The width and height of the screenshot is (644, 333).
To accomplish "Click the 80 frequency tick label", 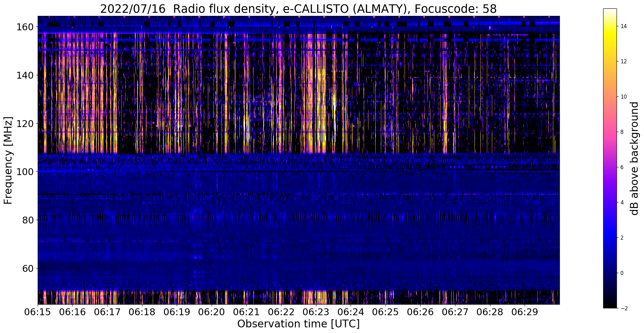I will pos(28,220).
